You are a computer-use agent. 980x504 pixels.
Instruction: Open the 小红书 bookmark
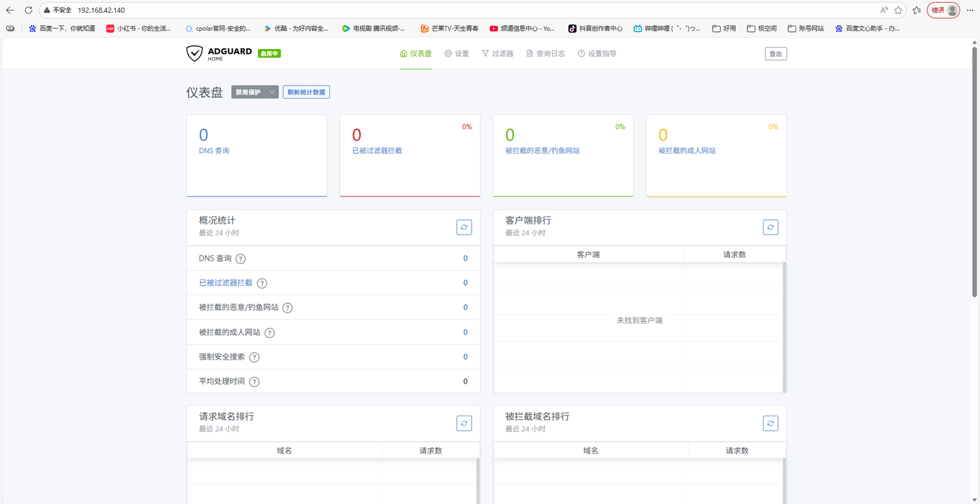pos(139,29)
